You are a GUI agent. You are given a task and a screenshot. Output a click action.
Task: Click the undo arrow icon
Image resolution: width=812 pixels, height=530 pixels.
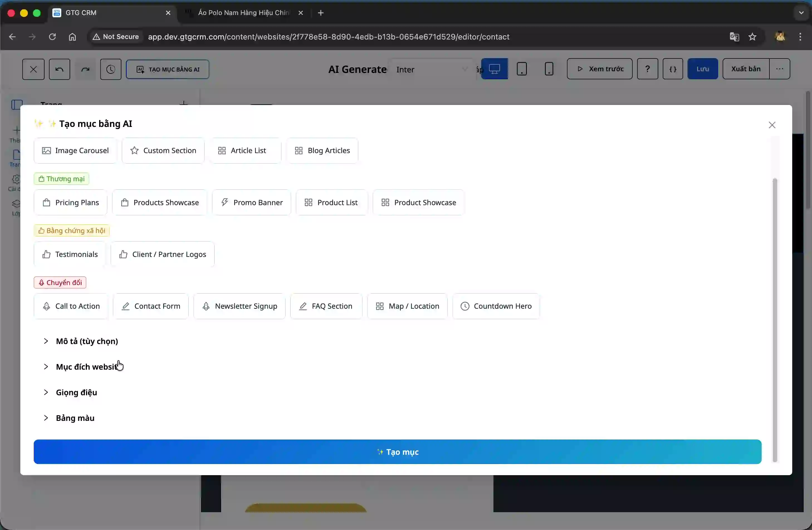click(59, 69)
